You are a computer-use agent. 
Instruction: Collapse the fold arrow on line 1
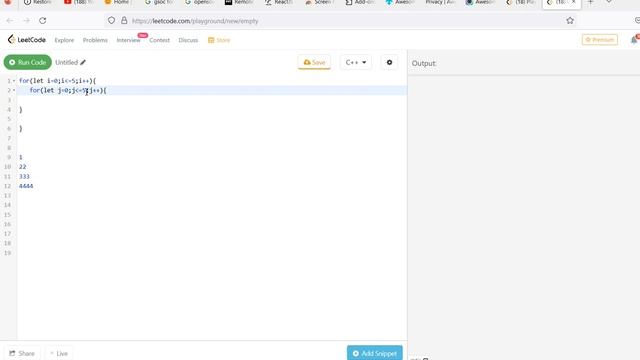pos(14,81)
